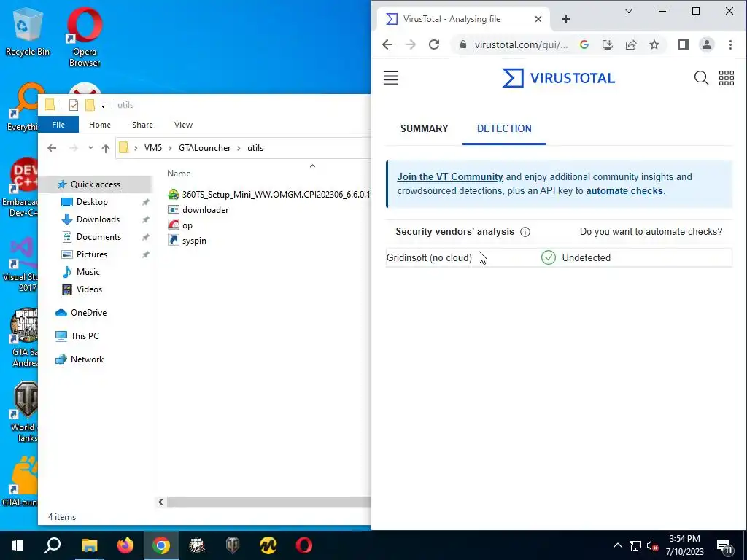Select Quick access in navigation pane
747x560 pixels.
tap(96, 184)
